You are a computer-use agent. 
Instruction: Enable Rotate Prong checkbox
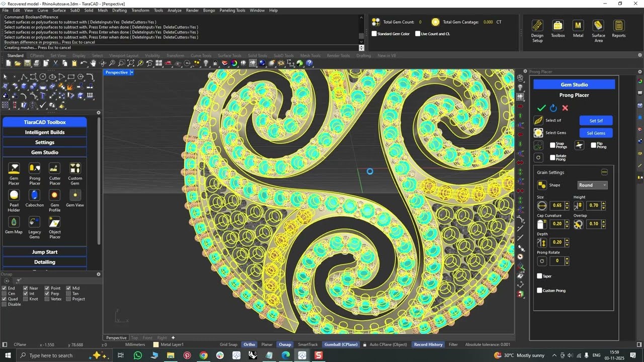tap(552, 157)
